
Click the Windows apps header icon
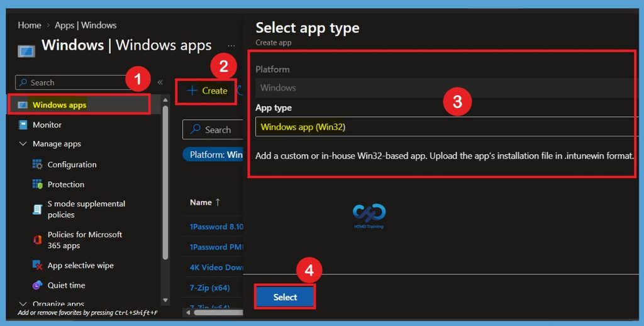pyautogui.click(x=26, y=52)
